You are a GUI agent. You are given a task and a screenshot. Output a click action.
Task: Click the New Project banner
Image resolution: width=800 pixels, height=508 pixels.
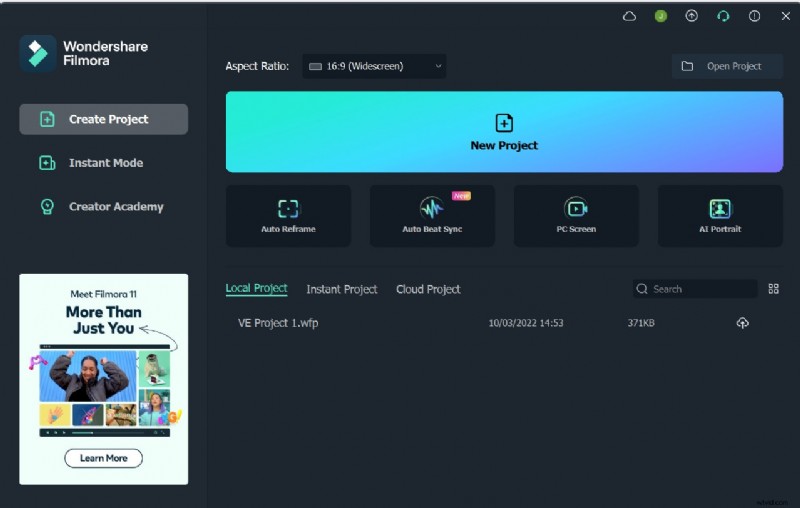504,132
